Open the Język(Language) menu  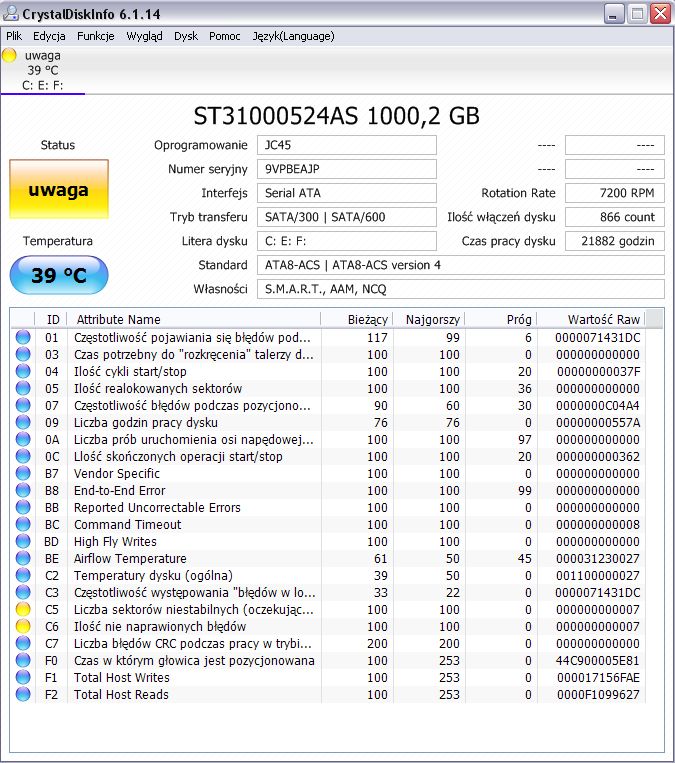(x=293, y=36)
